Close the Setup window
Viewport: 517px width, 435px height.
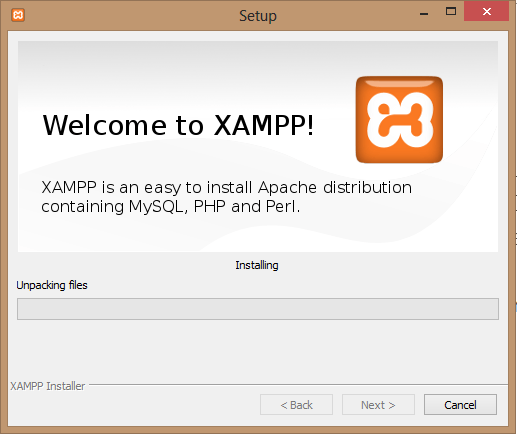click(486, 12)
